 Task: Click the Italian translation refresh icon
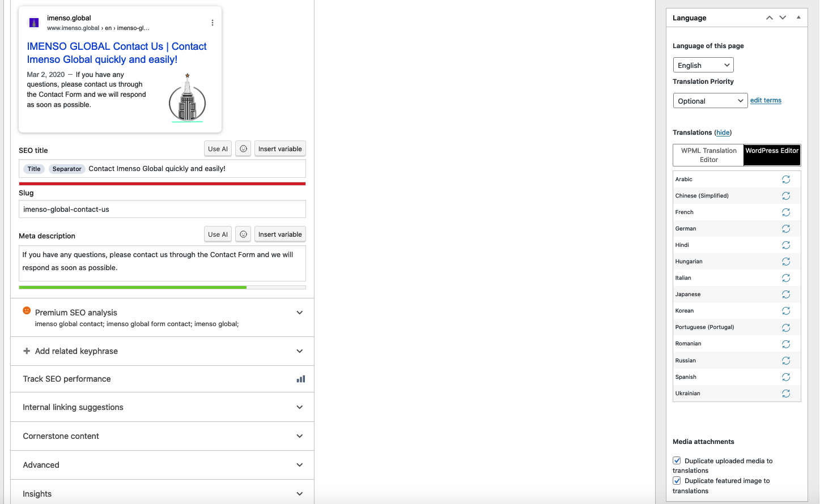point(786,278)
